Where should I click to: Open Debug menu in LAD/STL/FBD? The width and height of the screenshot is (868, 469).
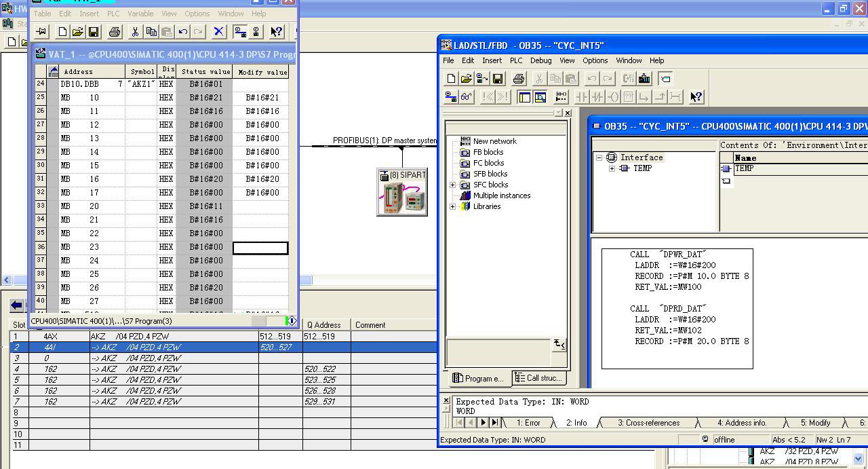click(540, 60)
